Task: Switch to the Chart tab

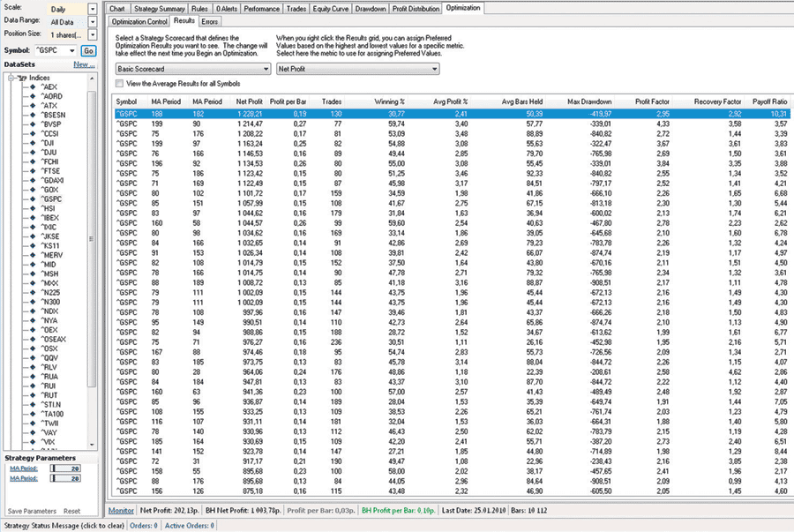Action: 117,9
